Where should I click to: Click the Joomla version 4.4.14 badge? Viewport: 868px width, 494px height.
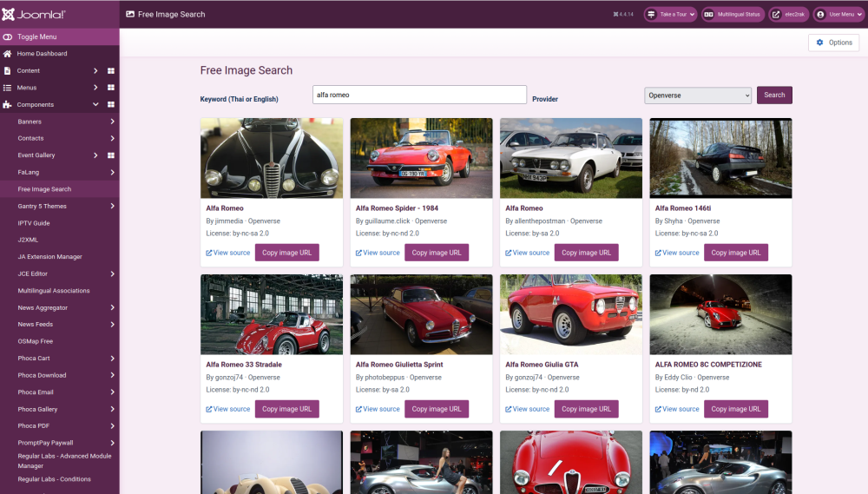623,15
